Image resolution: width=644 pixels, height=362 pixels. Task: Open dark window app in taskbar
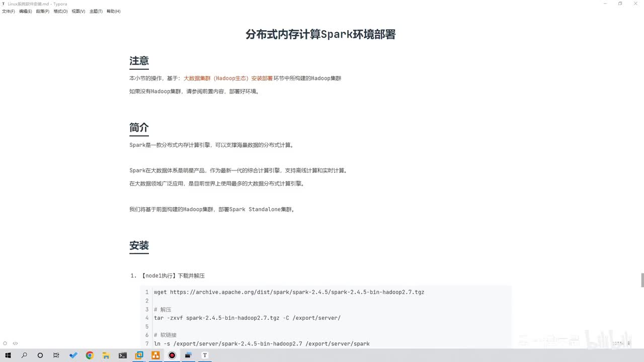(189, 355)
